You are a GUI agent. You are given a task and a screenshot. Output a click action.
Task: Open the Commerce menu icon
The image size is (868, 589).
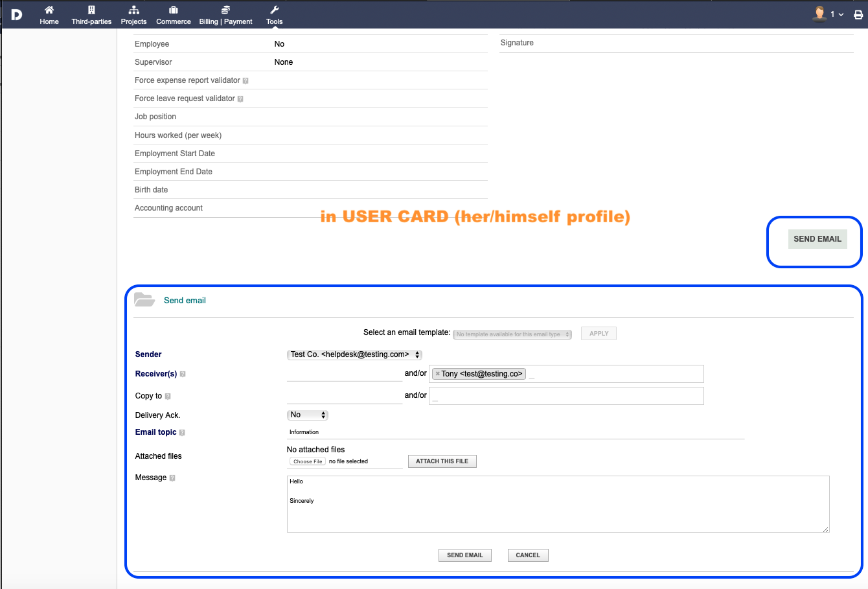pyautogui.click(x=174, y=10)
